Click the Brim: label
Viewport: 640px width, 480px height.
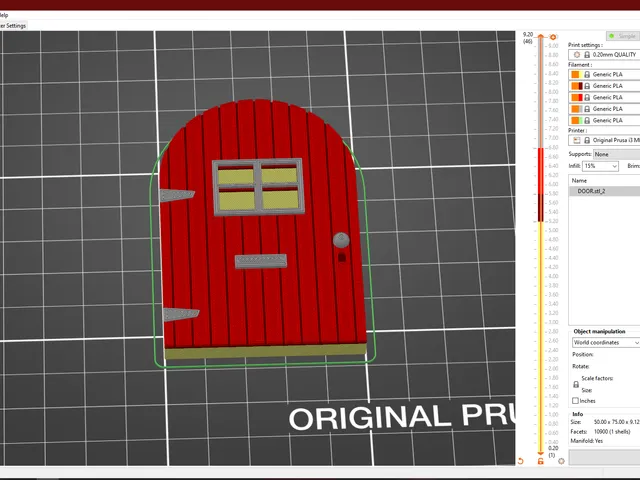pos(633,166)
